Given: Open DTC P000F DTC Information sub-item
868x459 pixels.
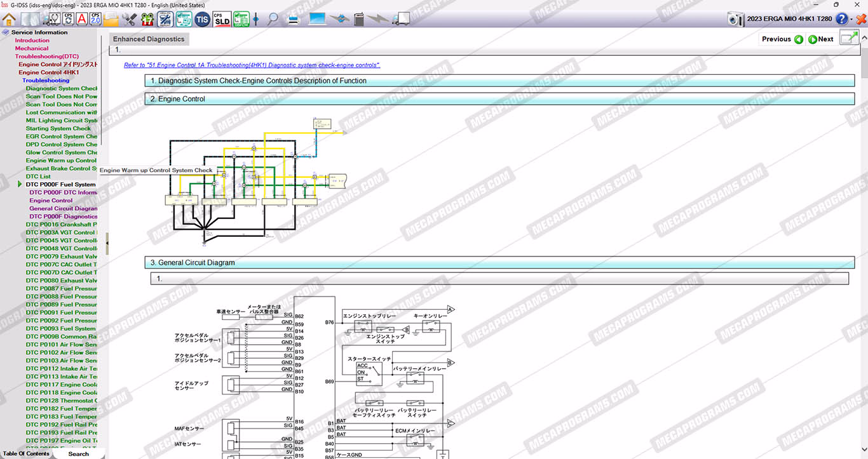Looking at the screenshot, I should click(64, 192).
